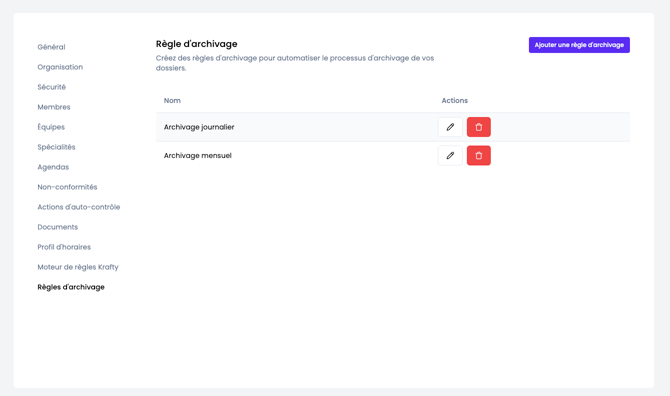Click the Actions column header

click(455, 100)
